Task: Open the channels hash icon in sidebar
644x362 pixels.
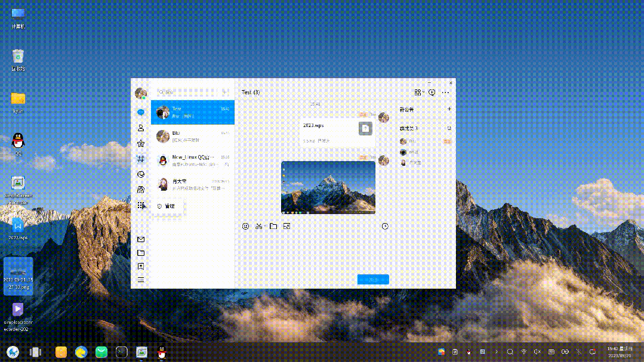Action: point(141,159)
